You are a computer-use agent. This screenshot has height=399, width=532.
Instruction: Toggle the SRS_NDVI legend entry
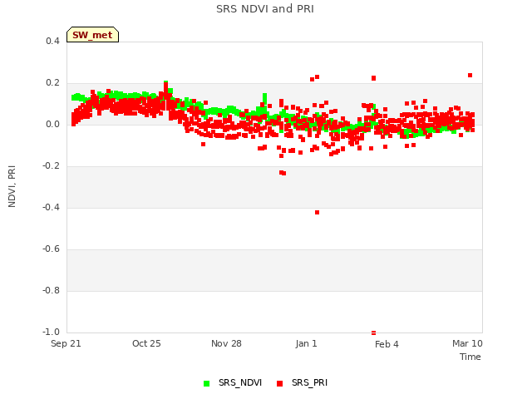[233, 382]
